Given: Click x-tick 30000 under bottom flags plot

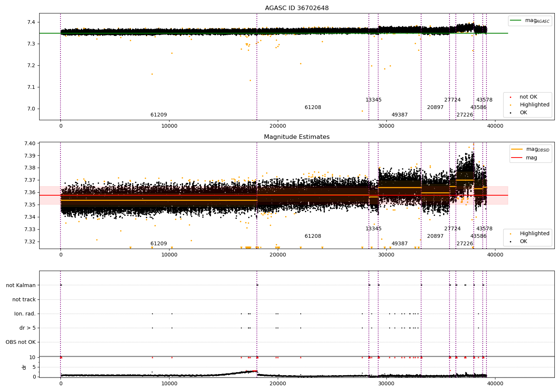Looking at the screenshot, I should 386,383.
